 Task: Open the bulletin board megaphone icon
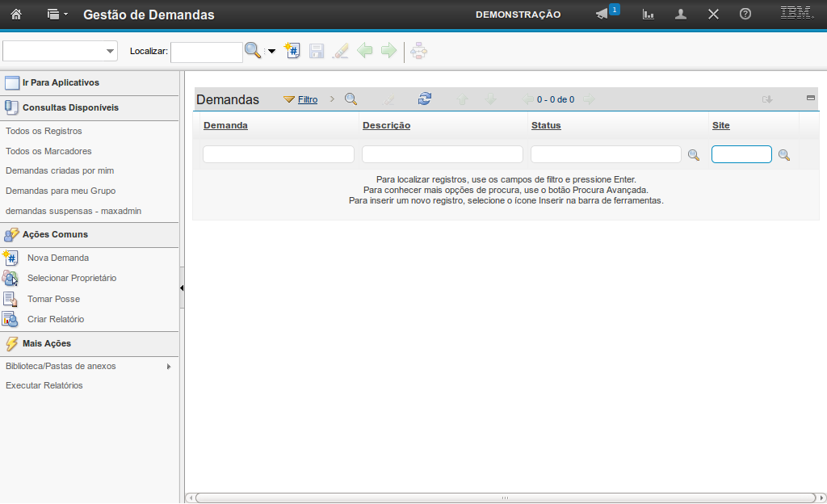[602, 15]
